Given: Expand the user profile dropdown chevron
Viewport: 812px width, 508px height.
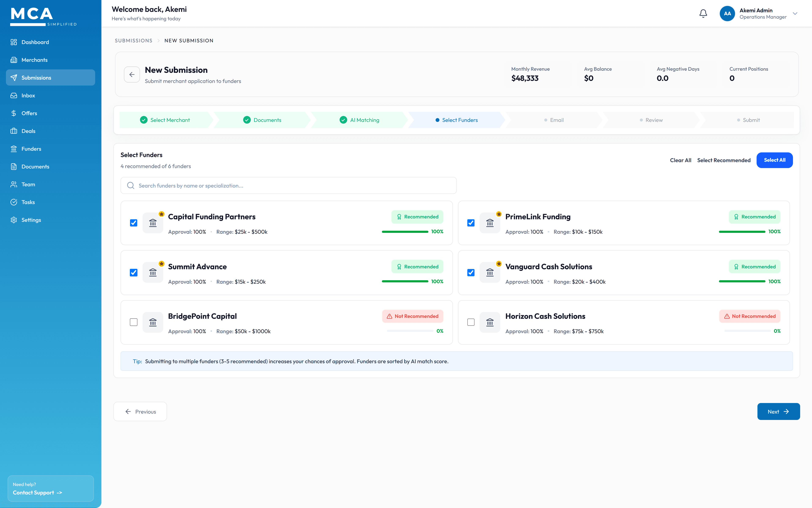Looking at the screenshot, I should 795,13.
